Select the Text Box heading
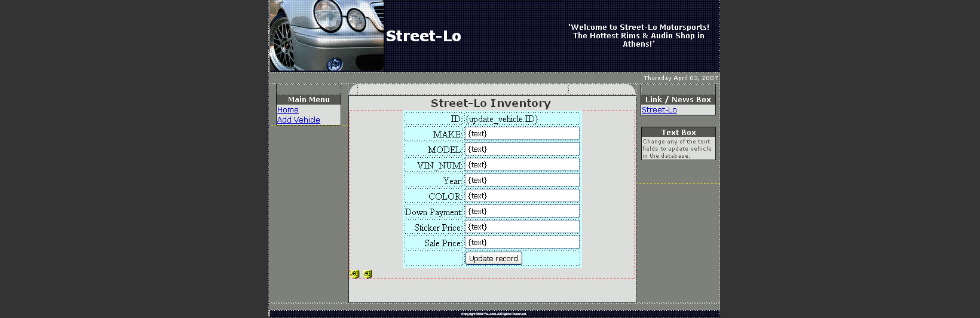 click(x=678, y=133)
